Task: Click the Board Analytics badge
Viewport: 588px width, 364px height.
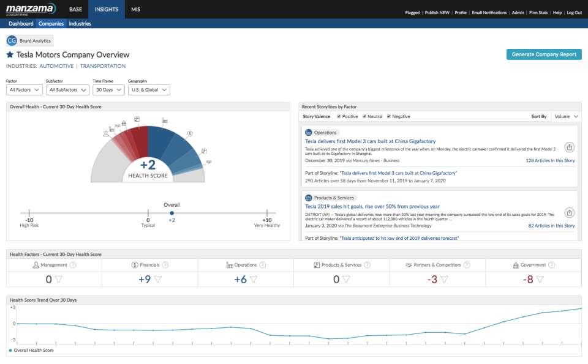Action: [x=30, y=41]
